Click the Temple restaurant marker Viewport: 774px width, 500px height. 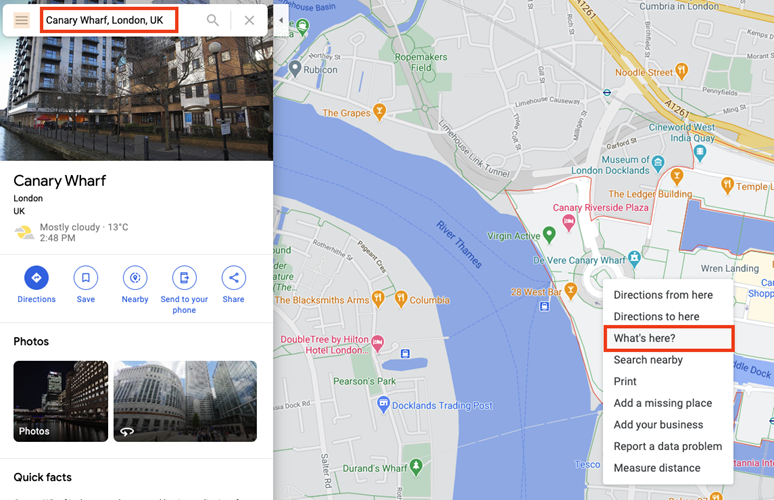pyautogui.click(x=727, y=185)
